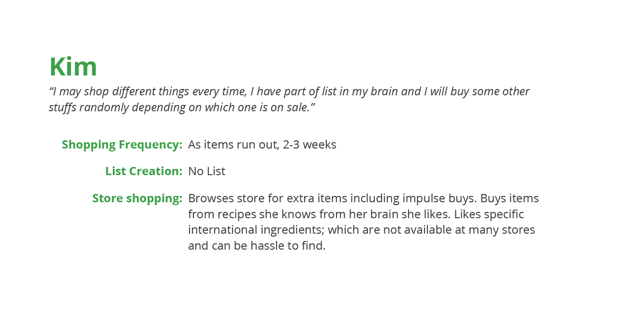
Task: Click the "List Creation:" label
Action: [x=144, y=171]
